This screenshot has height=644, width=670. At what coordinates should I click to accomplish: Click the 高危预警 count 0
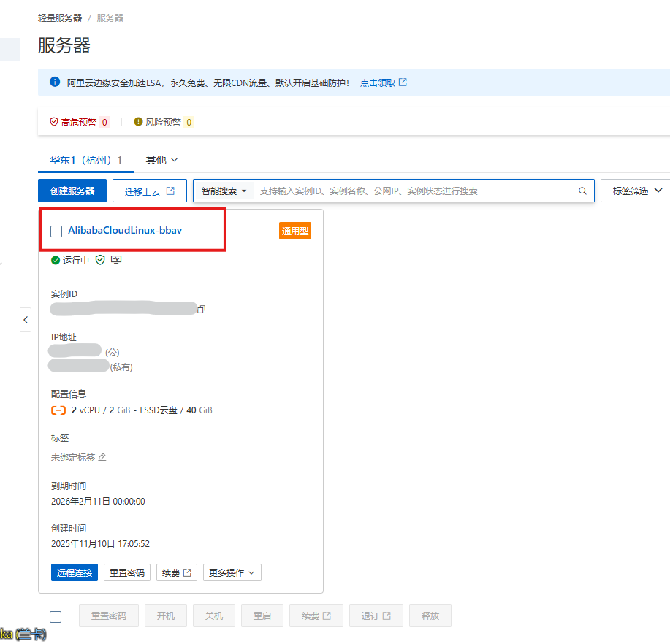tap(104, 123)
